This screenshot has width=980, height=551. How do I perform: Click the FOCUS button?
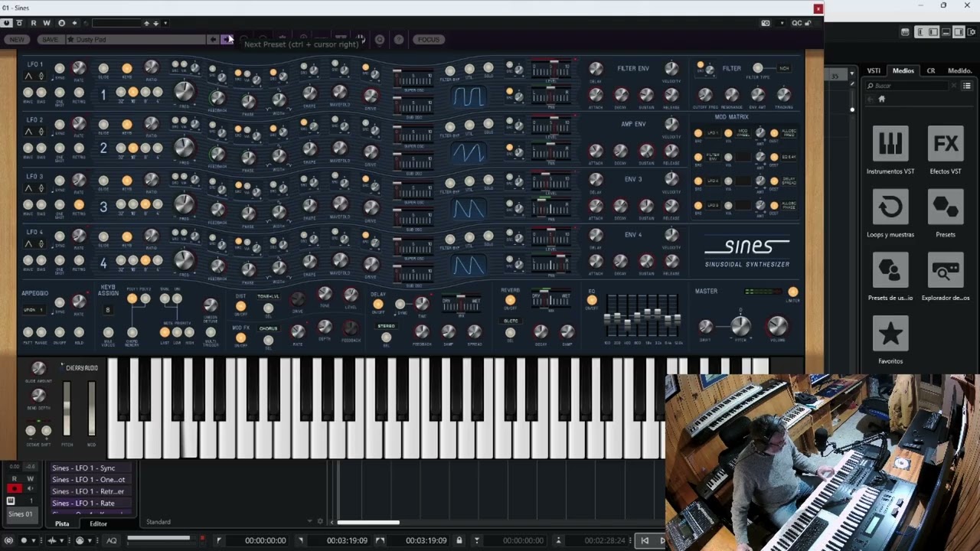point(428,39)
